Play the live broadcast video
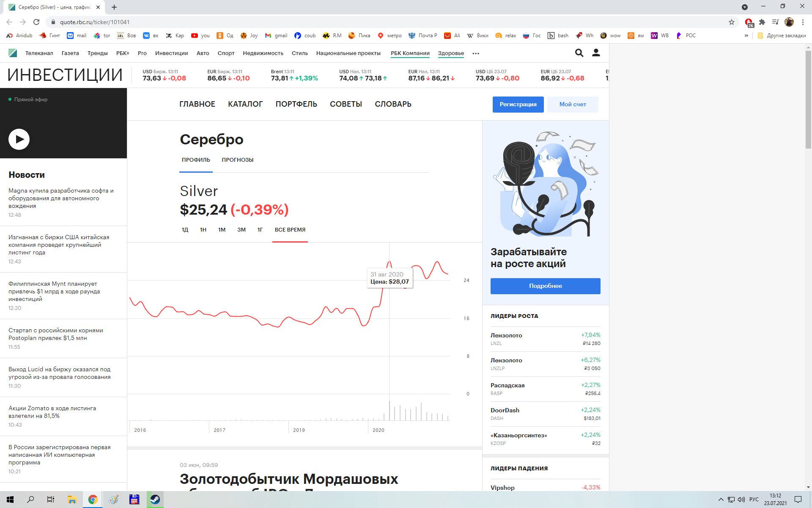Viewport: 812px width, 508px height. 19,139
